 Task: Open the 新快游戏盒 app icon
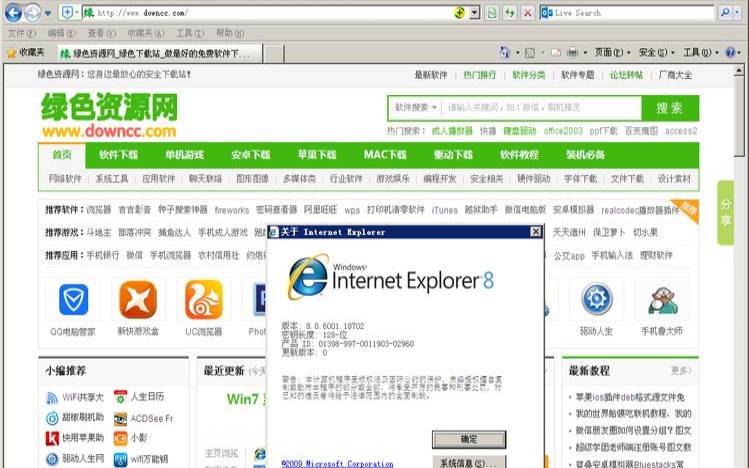(x=138, y=299)
